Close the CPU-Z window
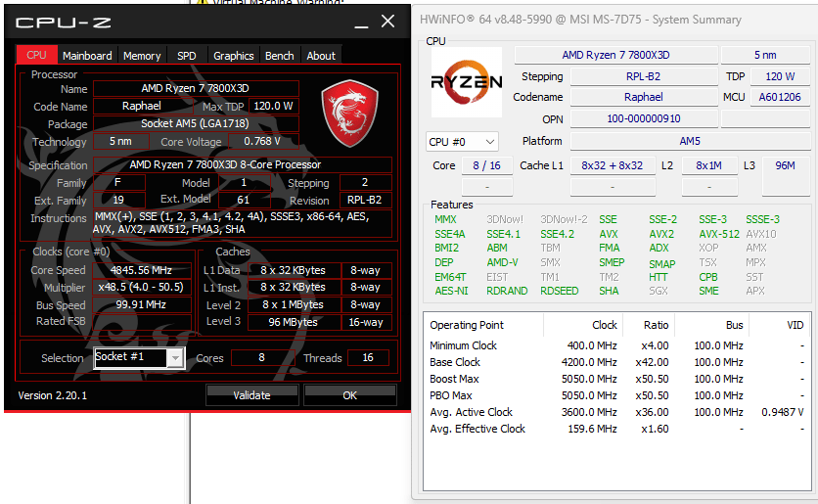The image size is (818, 504). (x=387, y=22)
